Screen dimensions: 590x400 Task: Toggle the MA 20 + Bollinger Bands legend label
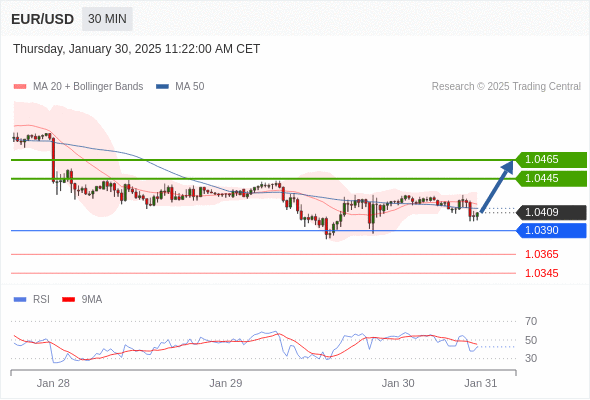point(88,87)
